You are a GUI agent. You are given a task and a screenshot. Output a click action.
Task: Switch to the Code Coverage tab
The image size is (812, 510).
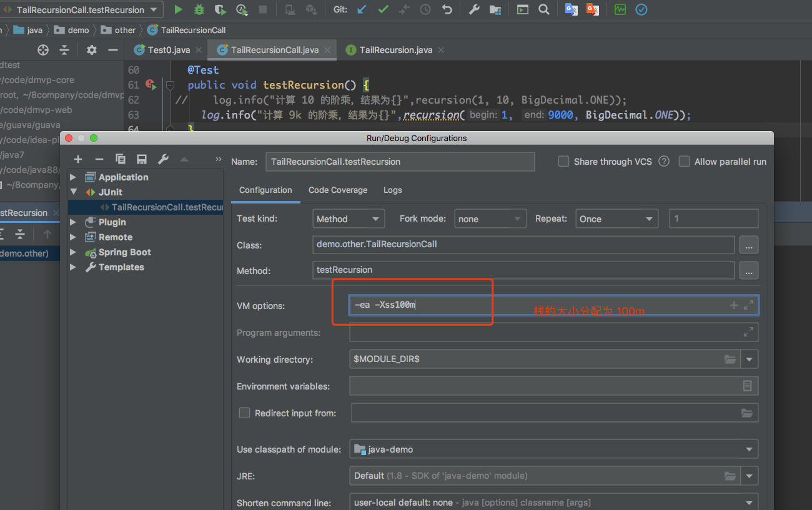pos(338,190)
